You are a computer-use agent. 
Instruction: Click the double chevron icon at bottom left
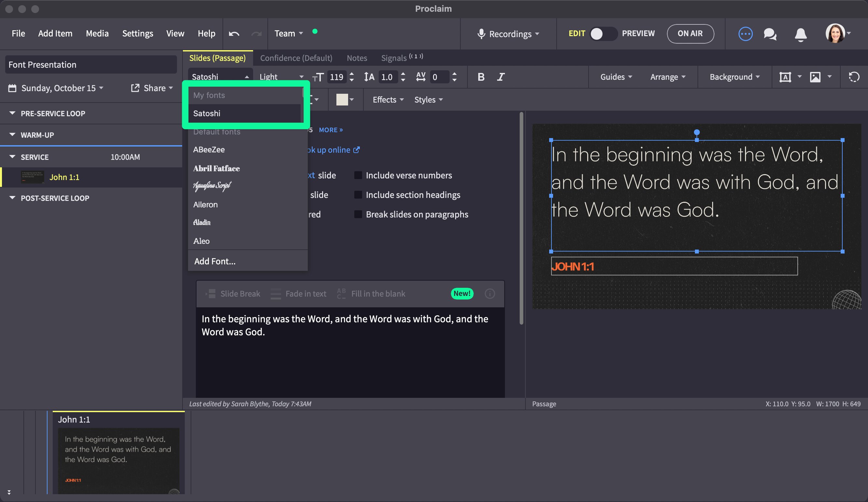[x=9, y=492]
